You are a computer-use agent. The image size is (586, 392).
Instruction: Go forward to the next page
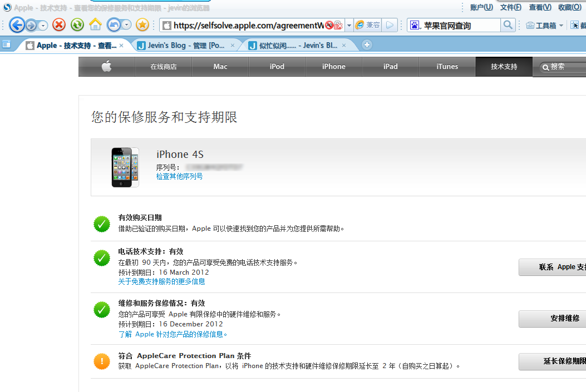tap(31, 26)
